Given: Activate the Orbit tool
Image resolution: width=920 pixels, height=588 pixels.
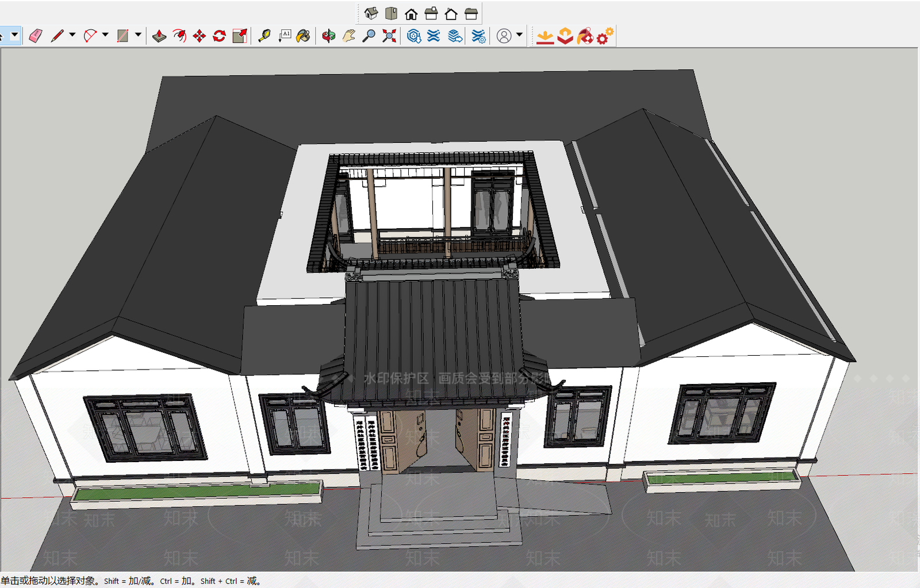Looking at the screenshot, I should pos(329,36).
